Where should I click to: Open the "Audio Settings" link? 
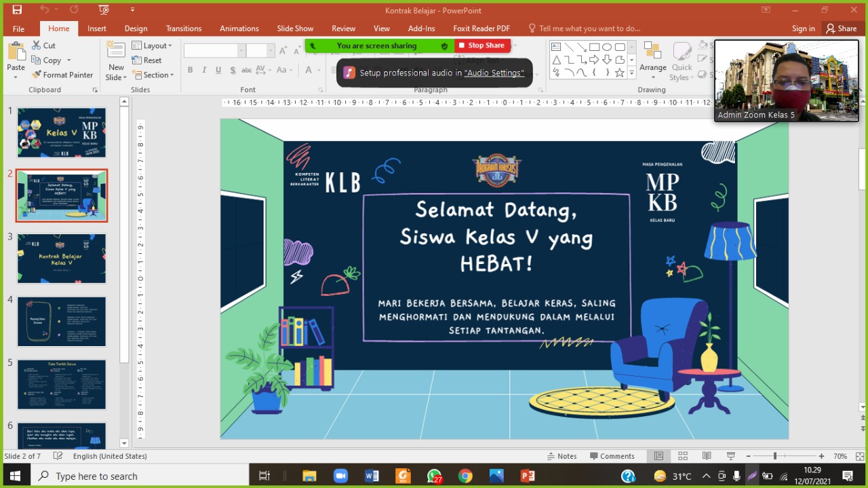(x=494, y=73)
